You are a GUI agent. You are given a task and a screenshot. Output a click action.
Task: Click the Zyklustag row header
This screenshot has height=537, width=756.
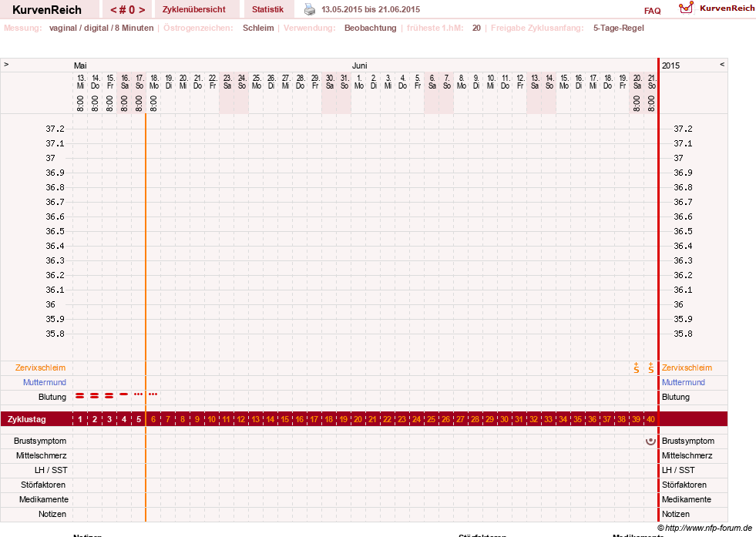point(26,419)
